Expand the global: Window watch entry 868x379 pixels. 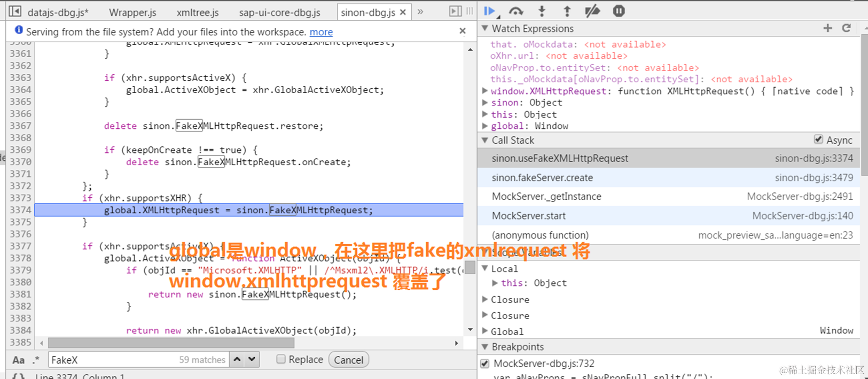[x=485, y=126]
